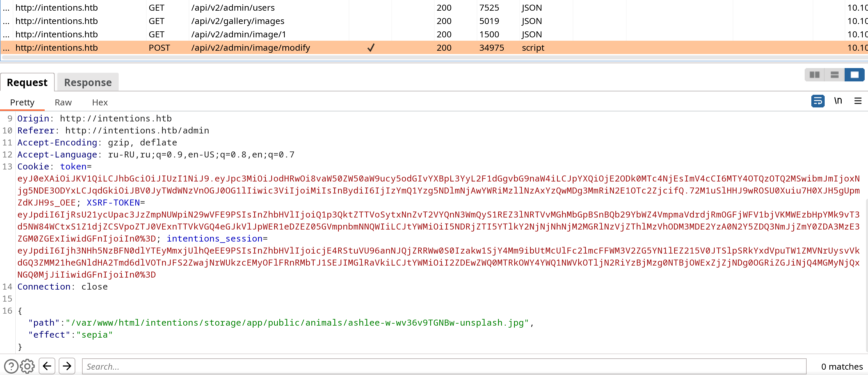Toggle line wrap icon in editor
868x375 pixels.
click(x=817, y=101)
